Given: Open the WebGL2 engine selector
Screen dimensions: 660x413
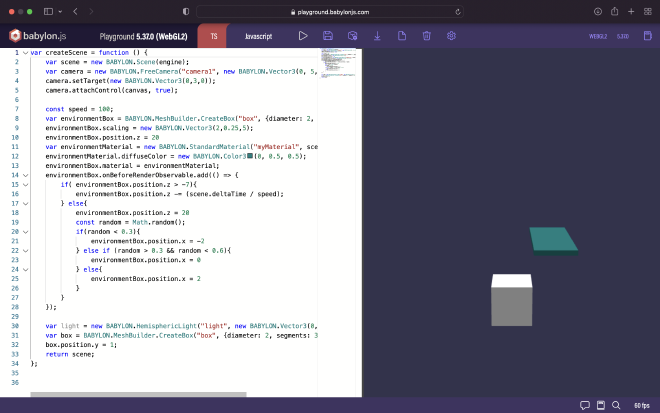Looking at the screenshot, I should tap(598, 35).
